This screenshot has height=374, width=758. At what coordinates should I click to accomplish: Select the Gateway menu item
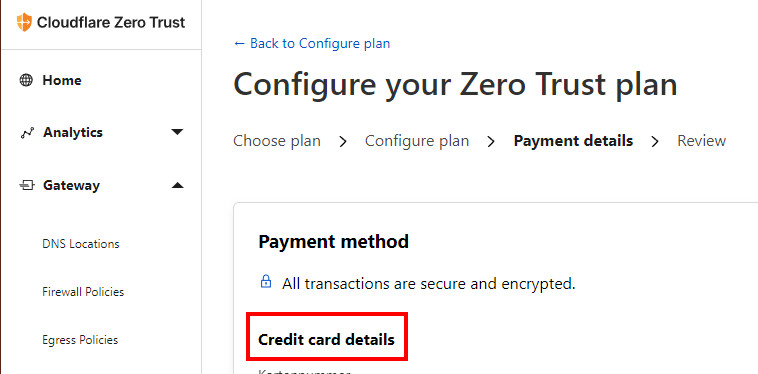pos(71,186)
